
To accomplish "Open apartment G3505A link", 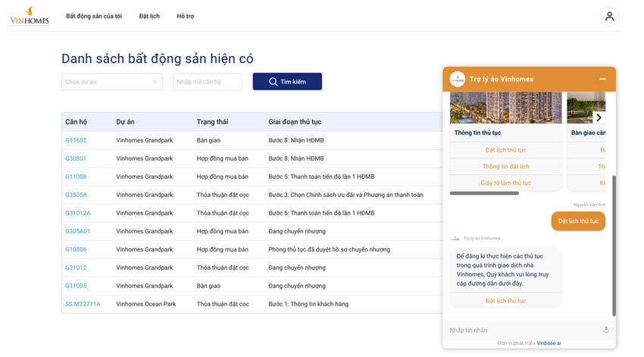I will click(x=76, y=195).
